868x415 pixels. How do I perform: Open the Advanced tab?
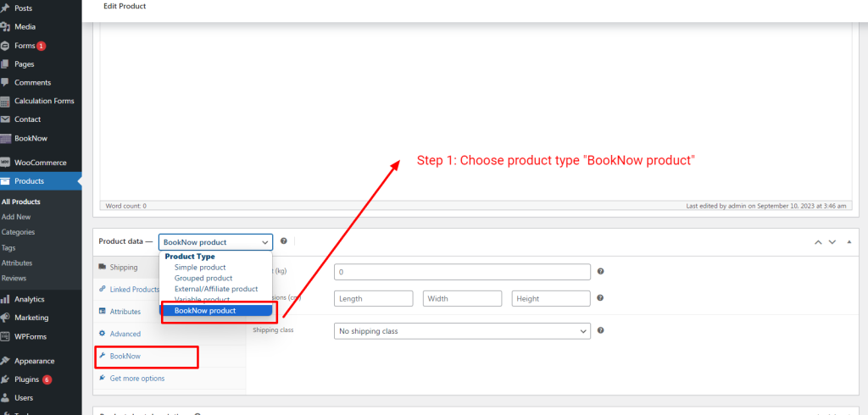125,335
